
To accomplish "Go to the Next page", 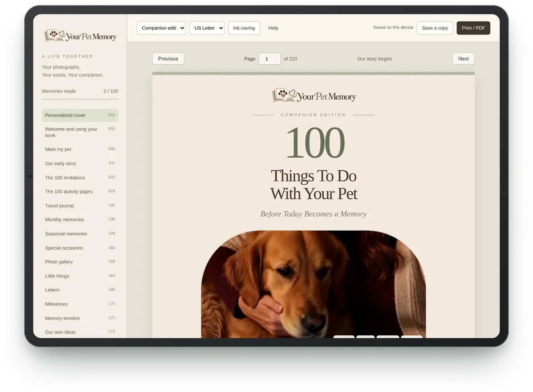I will pyautogui.click(x=463, y=59).
